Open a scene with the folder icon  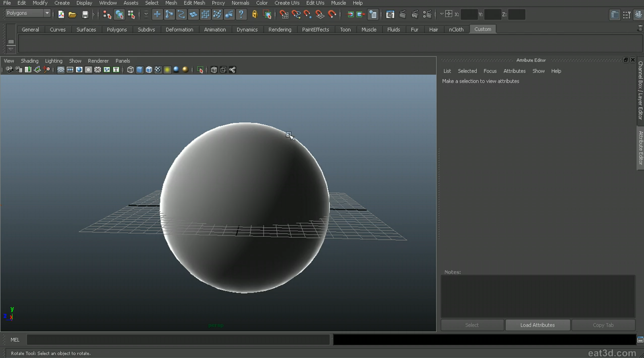point(73,15)
